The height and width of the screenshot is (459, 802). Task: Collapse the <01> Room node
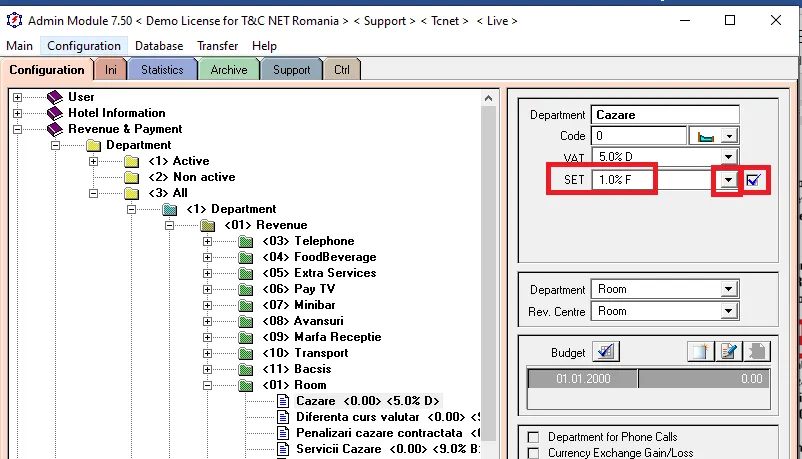[208, 385]
